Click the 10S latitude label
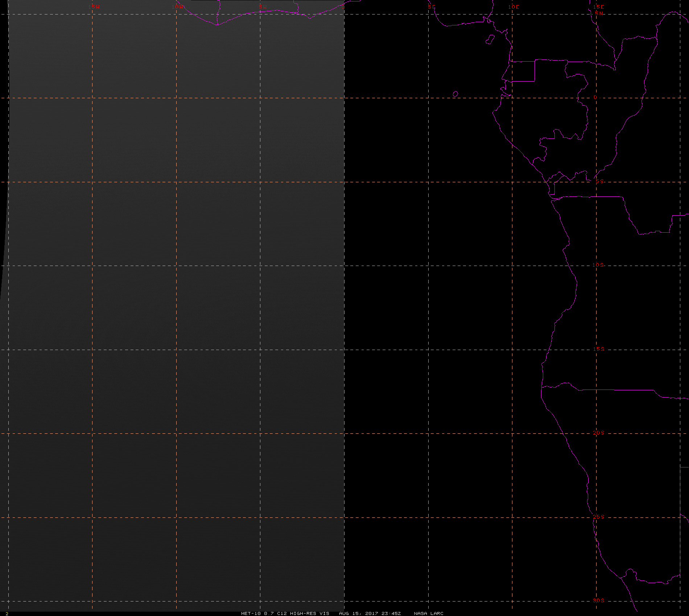The image size is (689, 616). pos(598,265)
